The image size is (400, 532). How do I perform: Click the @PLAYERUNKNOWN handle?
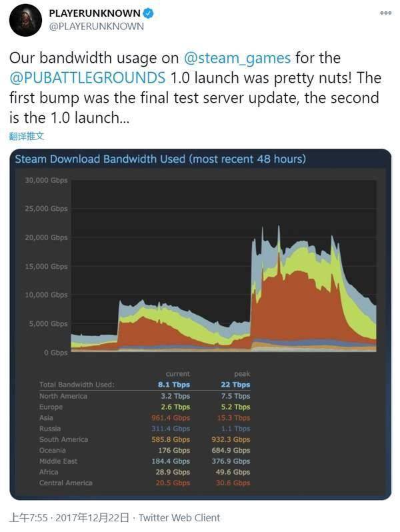[95, 27]
